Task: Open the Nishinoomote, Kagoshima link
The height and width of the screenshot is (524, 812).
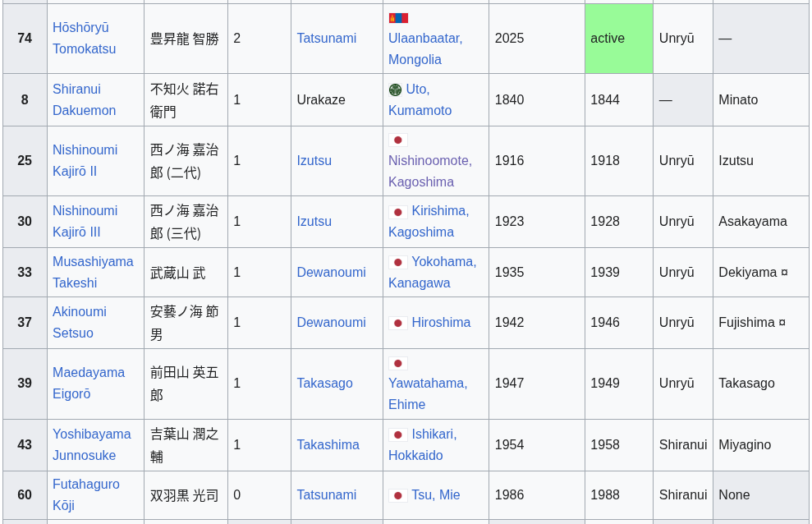Action: coord(430,171)
